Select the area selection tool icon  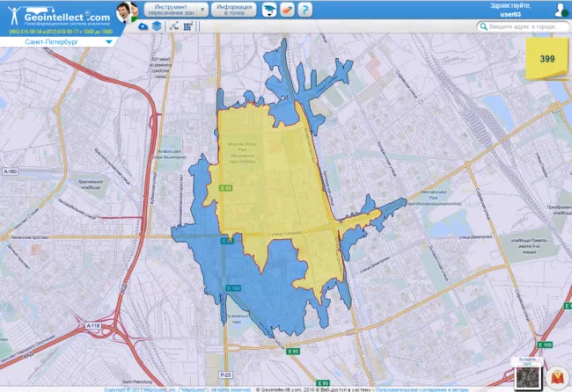[x=187, y=26]
